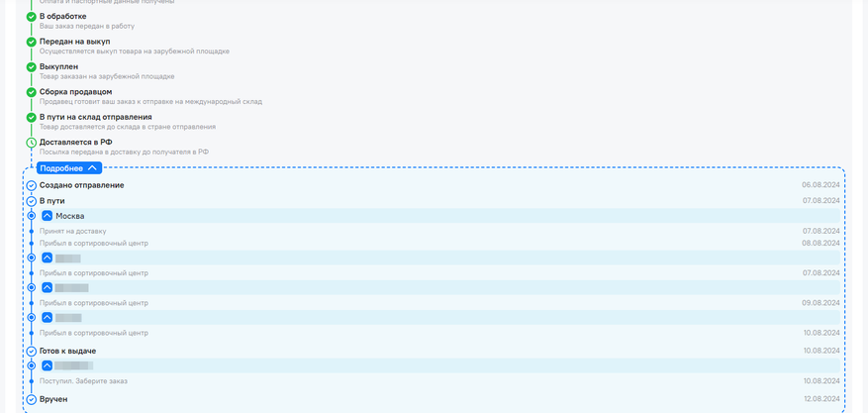This screenshot has height=413, width=868.
Task: Click the green check icon beside В обработке
Action: [x=32, y=17]
